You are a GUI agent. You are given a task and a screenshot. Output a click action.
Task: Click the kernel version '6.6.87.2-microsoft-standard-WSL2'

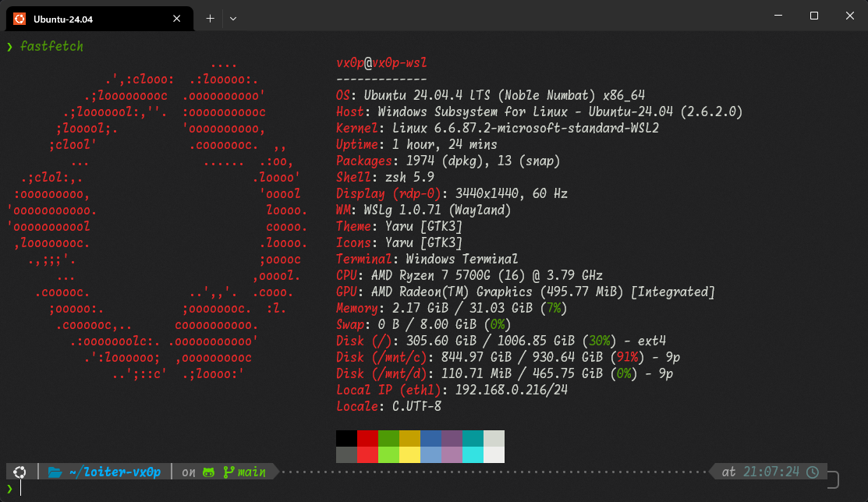click(x=547, y=129)
